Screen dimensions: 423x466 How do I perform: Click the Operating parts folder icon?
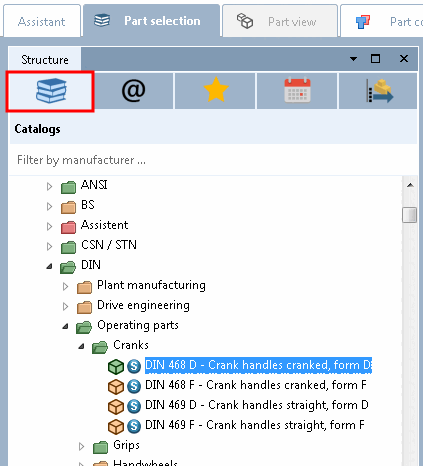click(84, 327)
